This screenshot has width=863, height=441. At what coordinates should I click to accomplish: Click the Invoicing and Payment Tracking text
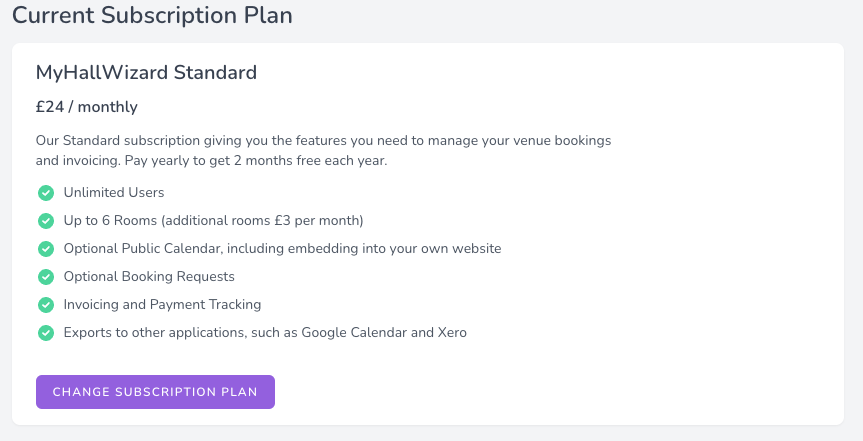pos(162,305)
